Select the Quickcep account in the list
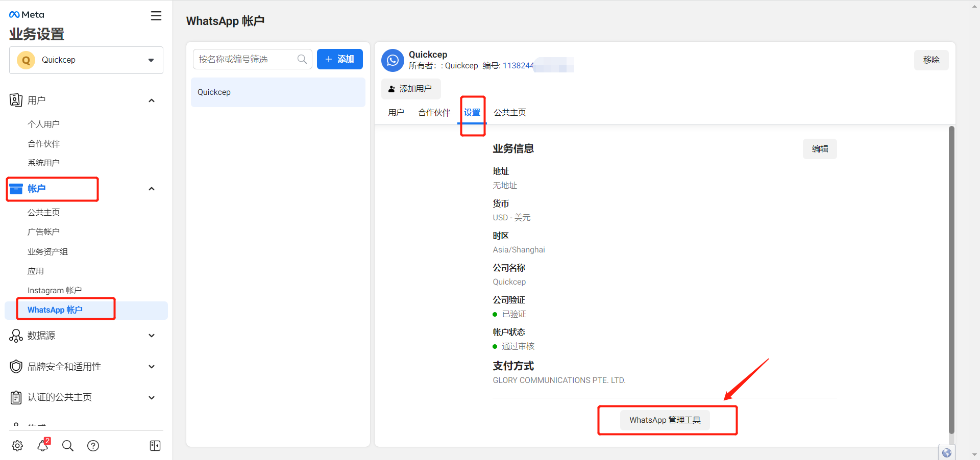This screenshot has width=980, height=460. click(278, 92)
